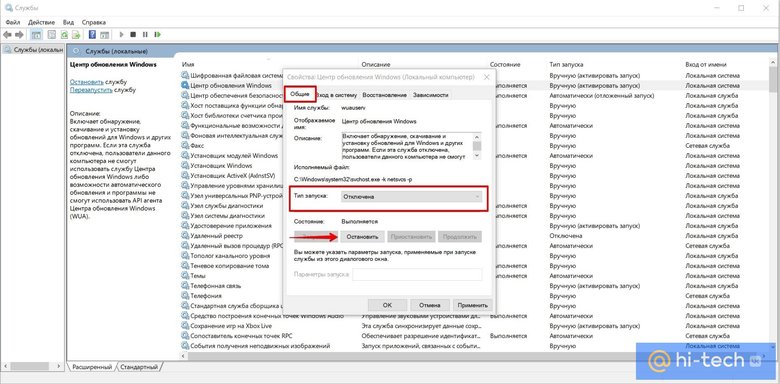780x384 pixels.
Task: Click the OK button
Action: [388, 305]
